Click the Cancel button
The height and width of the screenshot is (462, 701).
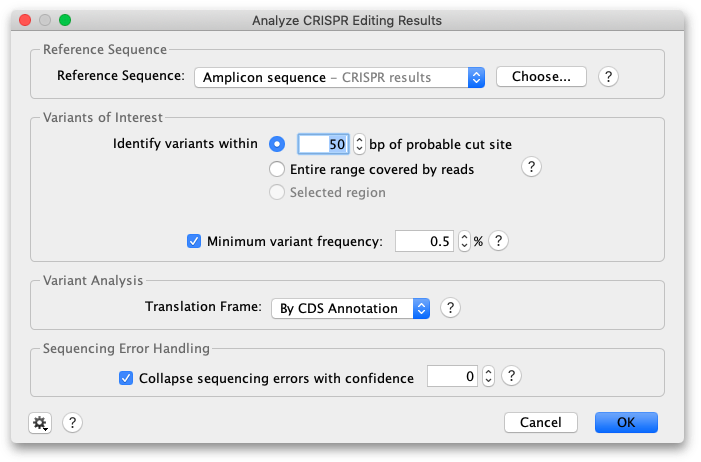[541, 422]
